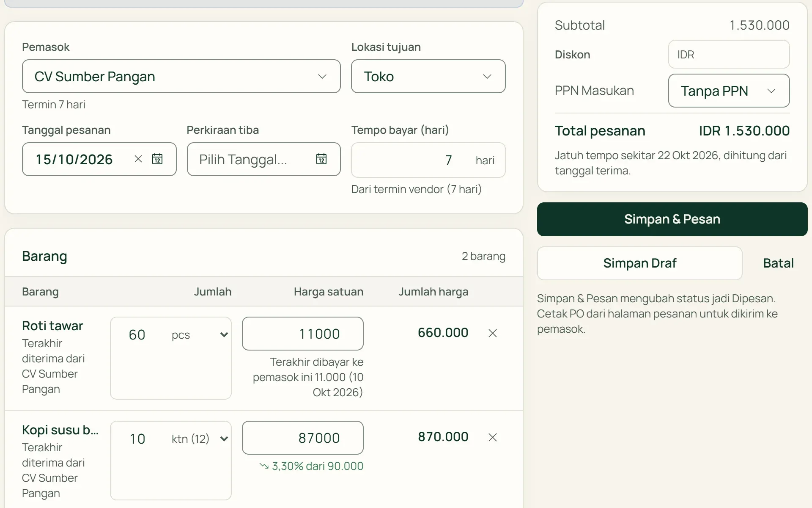Click the Simpan & Pesan button
812x508 pixels.
point(672,219)
